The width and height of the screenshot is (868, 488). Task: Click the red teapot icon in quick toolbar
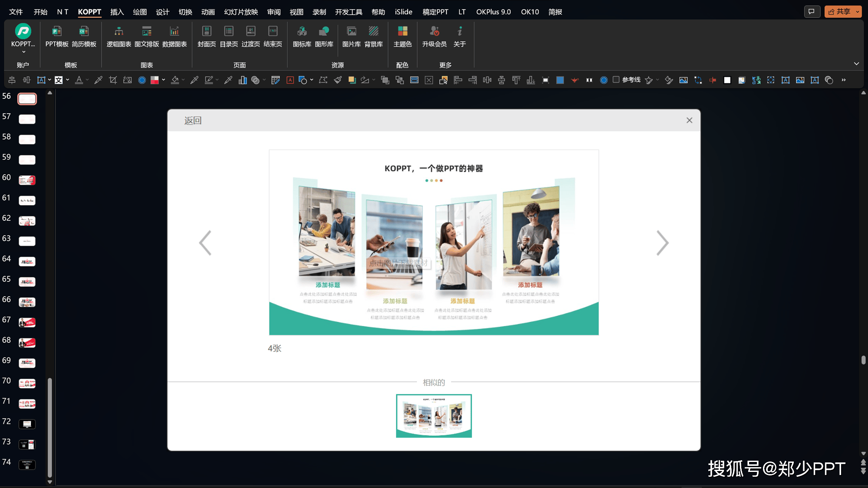click(575, 80)
